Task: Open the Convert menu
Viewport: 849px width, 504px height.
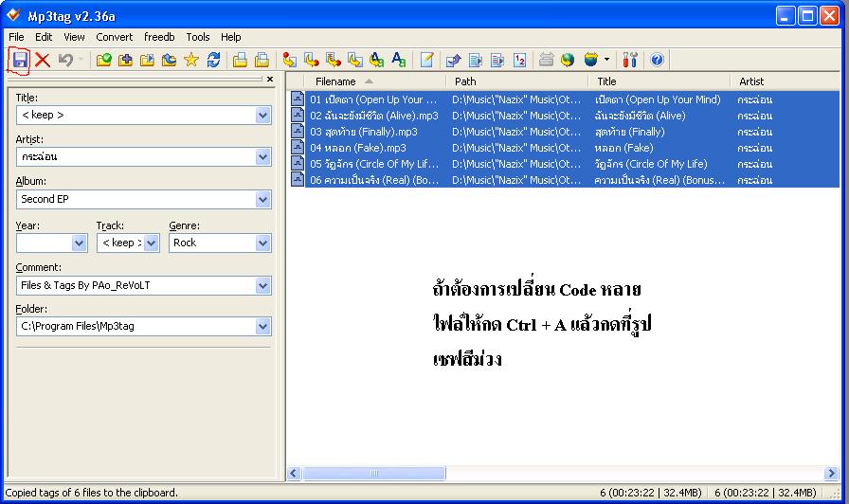Action: tap(115, 37)
